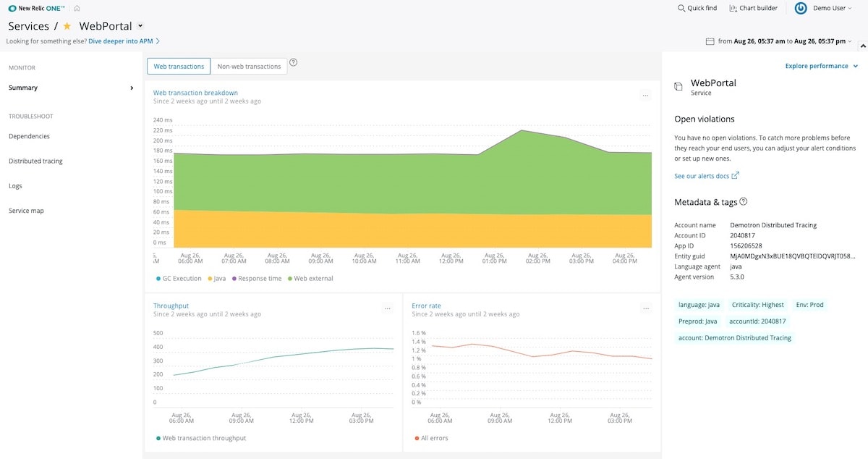Click the Entity guid value

point(793,256)
